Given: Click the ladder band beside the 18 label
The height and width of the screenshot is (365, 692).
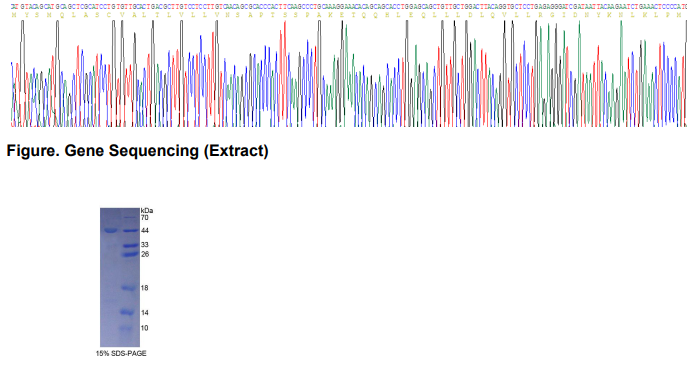Looking at the screenshot, I should point(129,288).
